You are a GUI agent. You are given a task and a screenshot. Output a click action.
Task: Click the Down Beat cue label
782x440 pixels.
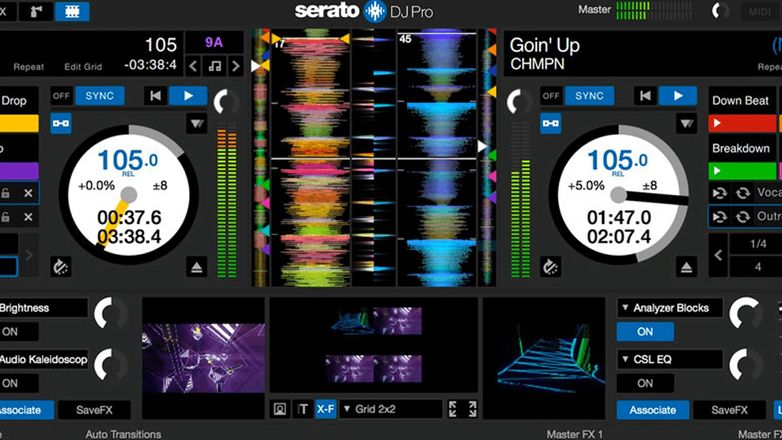tap(740, 100)
